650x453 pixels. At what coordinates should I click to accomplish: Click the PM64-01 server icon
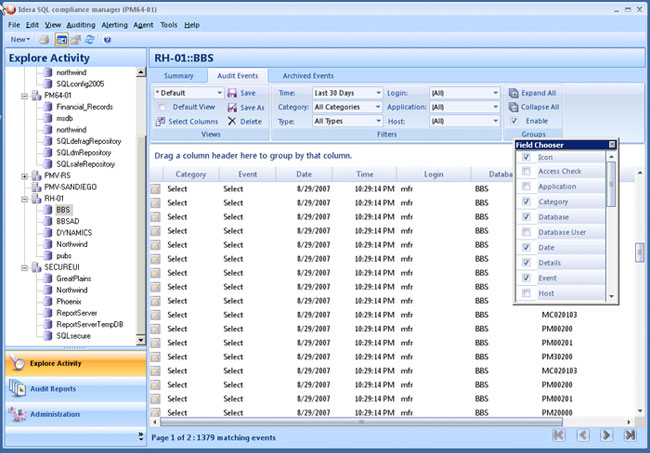36,95
